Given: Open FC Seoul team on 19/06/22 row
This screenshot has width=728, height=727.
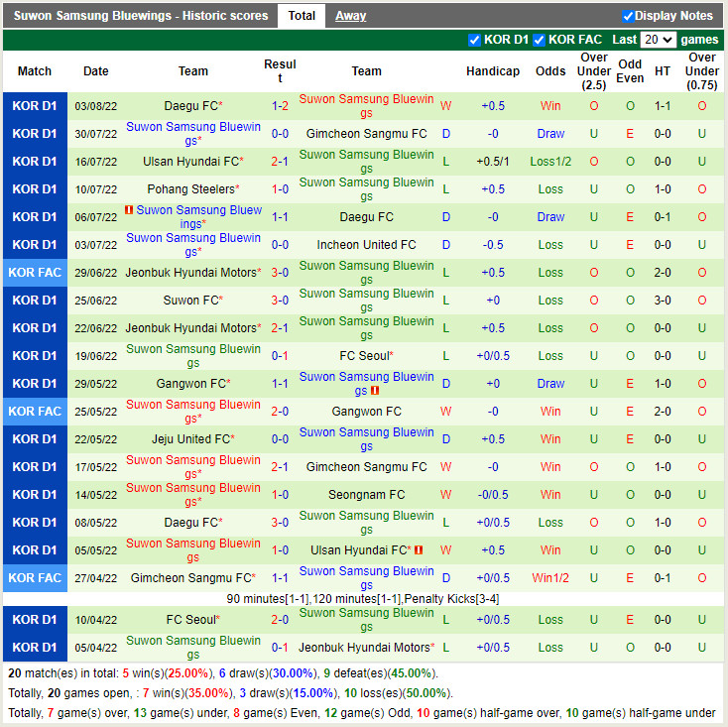Looking at the screenshot, I should click(x=364, y=356).
